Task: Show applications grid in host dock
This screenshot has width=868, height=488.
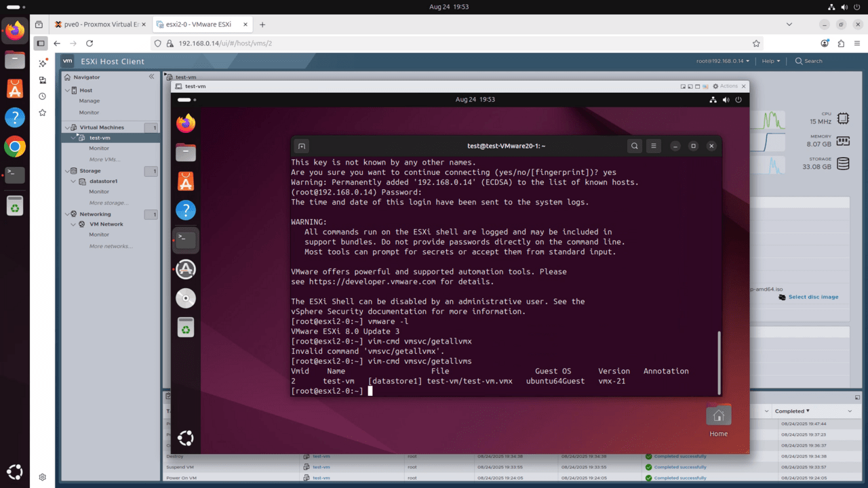Action: 15,472
